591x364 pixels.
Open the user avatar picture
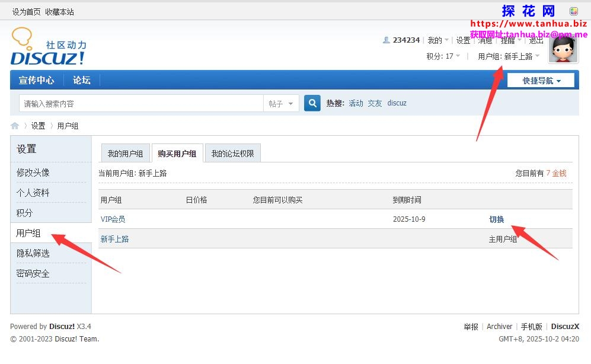(563, 47)
